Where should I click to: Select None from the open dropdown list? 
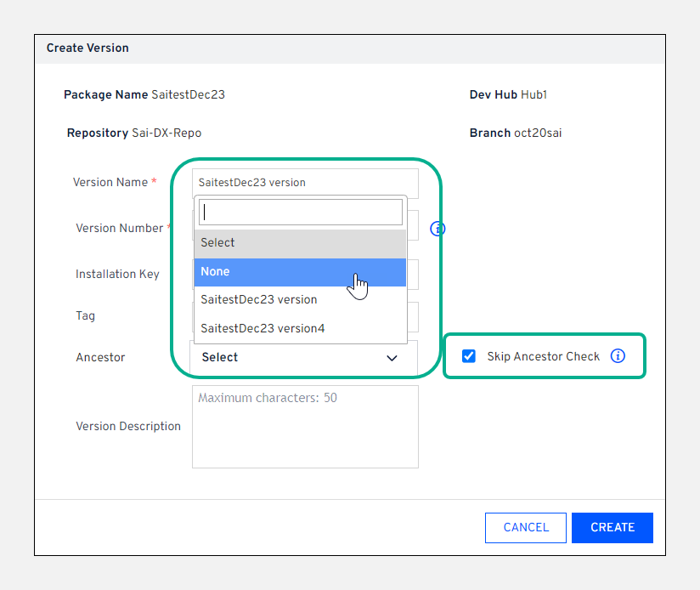255,271
